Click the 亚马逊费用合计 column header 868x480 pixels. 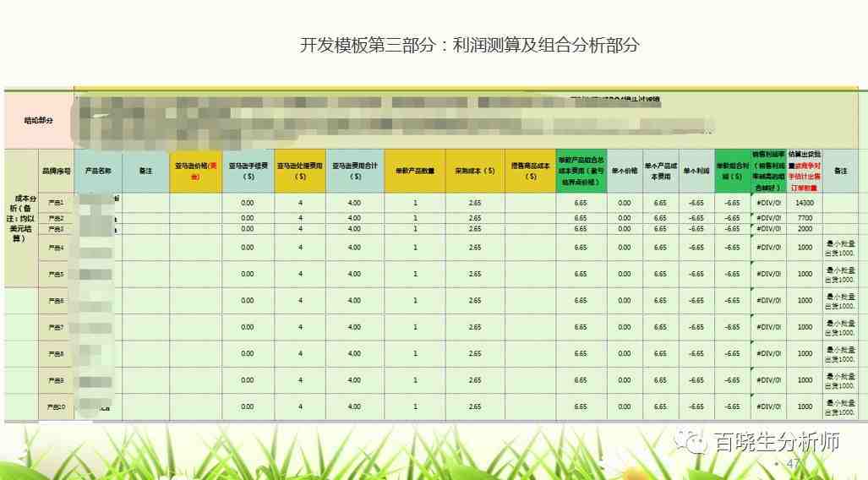pos(355,171)
